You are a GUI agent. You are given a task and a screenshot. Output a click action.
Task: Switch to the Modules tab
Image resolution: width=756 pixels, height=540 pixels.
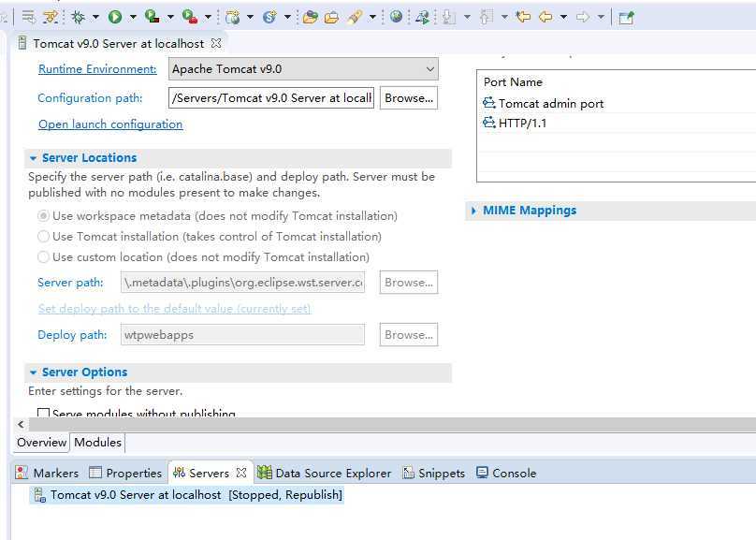click(x=97, y=442)
